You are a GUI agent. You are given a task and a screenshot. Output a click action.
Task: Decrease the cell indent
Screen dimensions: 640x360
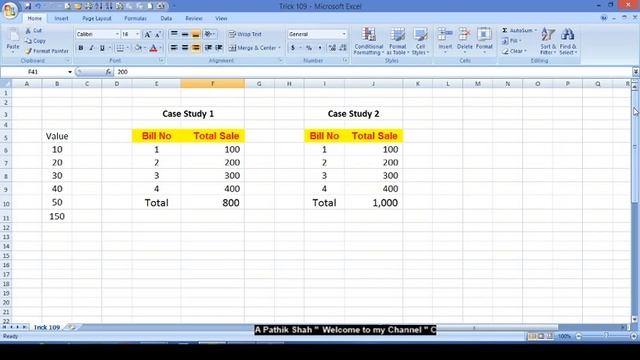(x=208, y=48)
